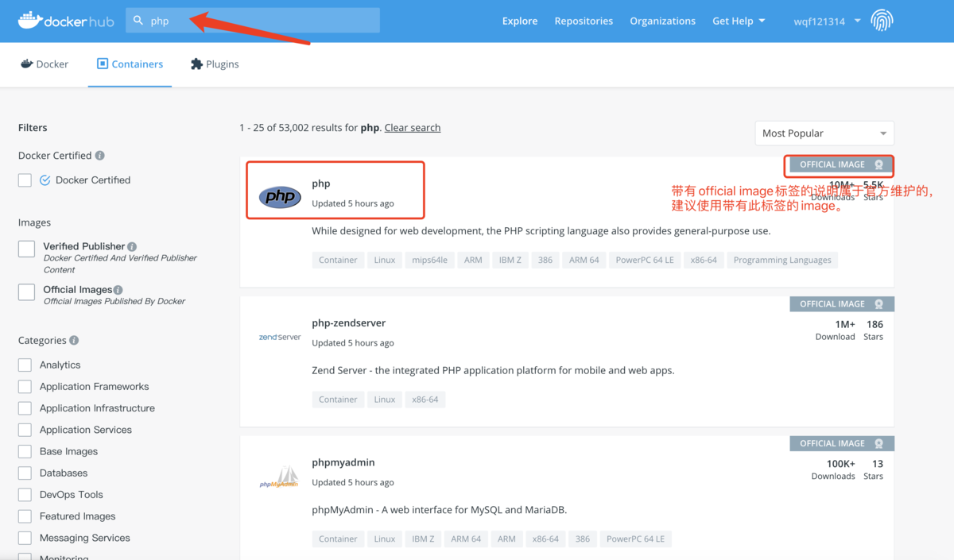The width and height of the screenshot is (954, 560).
Task: Click the Plugins puzzle piece icon
Action: pos(196,64)
